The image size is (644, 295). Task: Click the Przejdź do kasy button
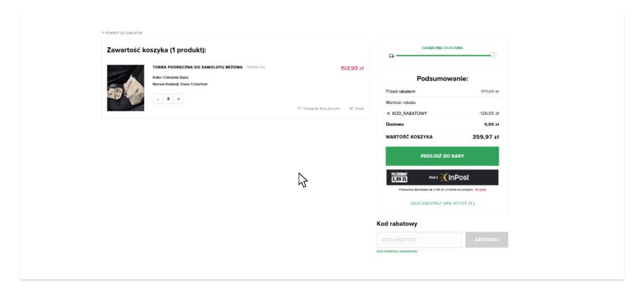tap(442, 156)
